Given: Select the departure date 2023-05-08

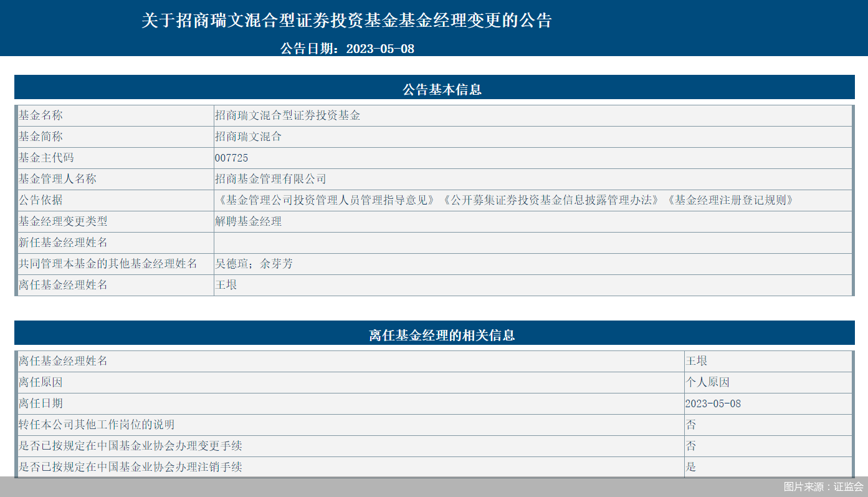Looking at the screenshot, I should point(713,403).
